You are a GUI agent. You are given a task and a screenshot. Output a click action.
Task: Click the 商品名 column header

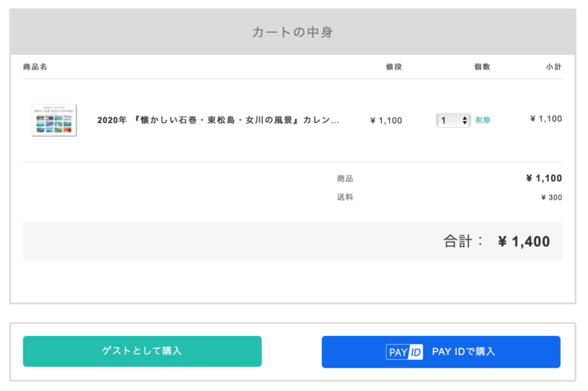click(x=35, y=67)
